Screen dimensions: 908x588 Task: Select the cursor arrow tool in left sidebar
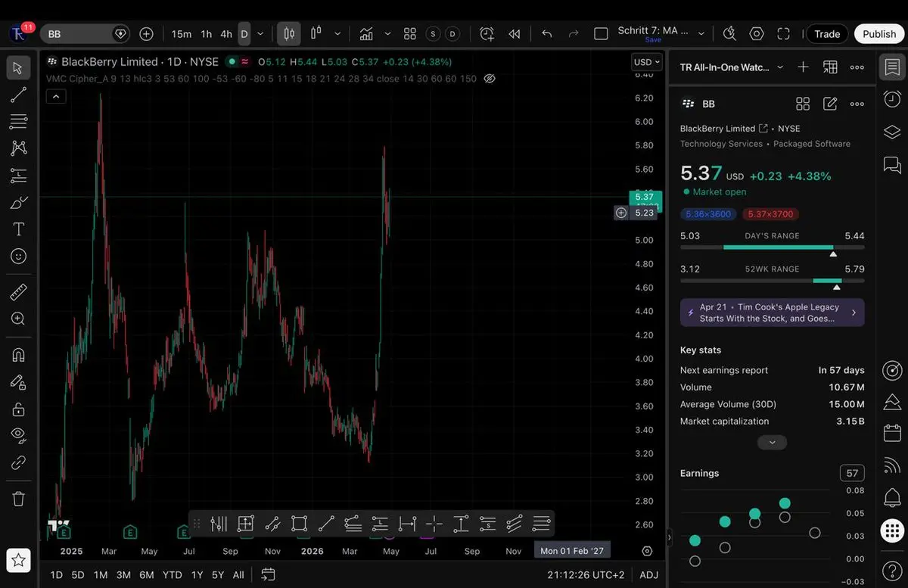click(x=19, y=68)
